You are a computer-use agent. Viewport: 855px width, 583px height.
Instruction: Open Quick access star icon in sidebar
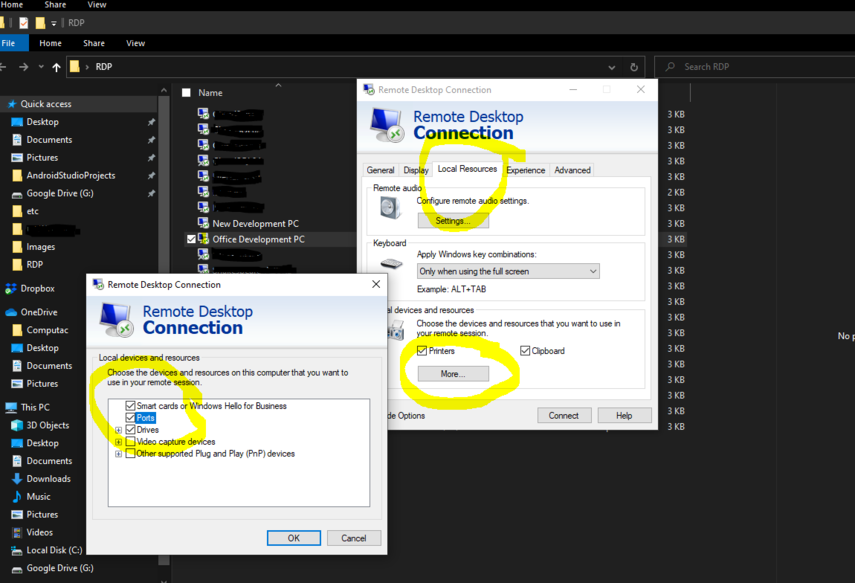pyautogui.click(x=11, y=104)
